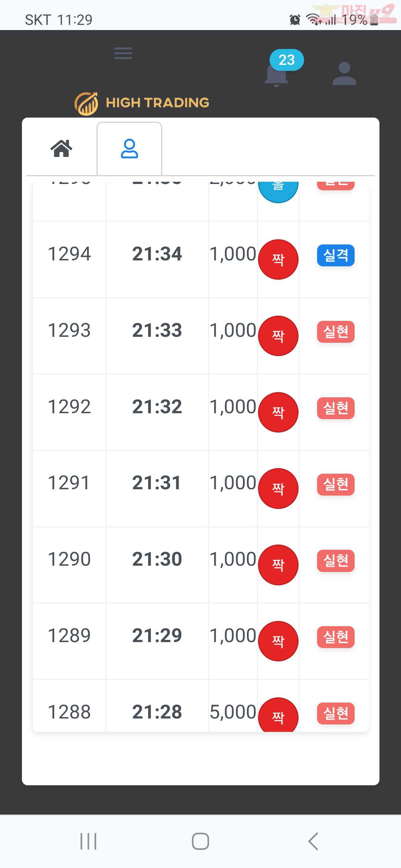Click the blue 실격 badge in row 1294
The width and height of the screenshot is (401, 868).
[336, 255]
